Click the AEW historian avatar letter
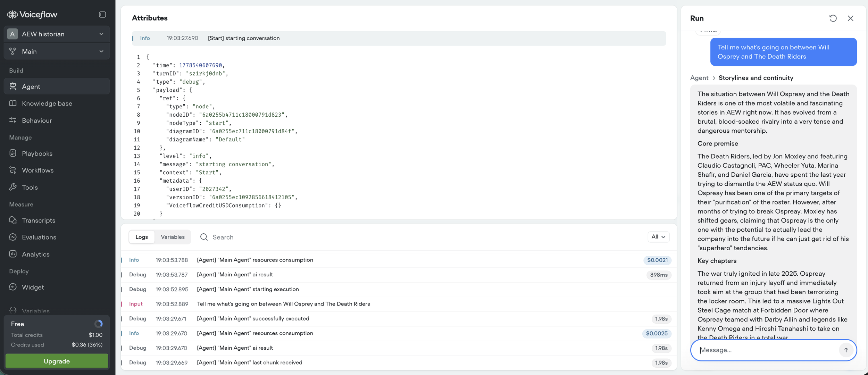Image resolution: width=868 pixels, height=375 pixels. [12, 34]
